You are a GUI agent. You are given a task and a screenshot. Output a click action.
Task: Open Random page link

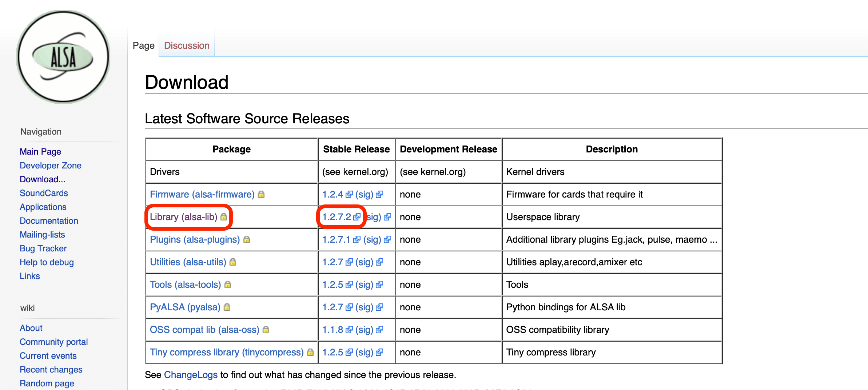47,383
